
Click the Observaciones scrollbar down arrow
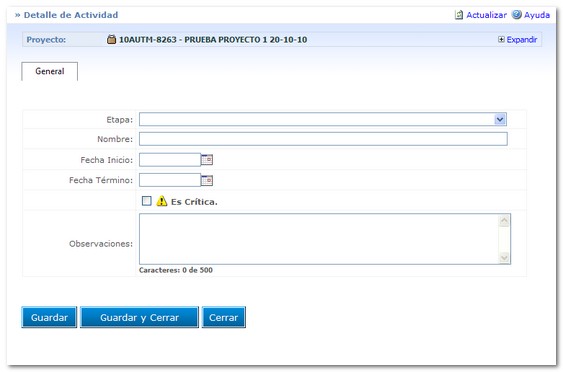504,257
